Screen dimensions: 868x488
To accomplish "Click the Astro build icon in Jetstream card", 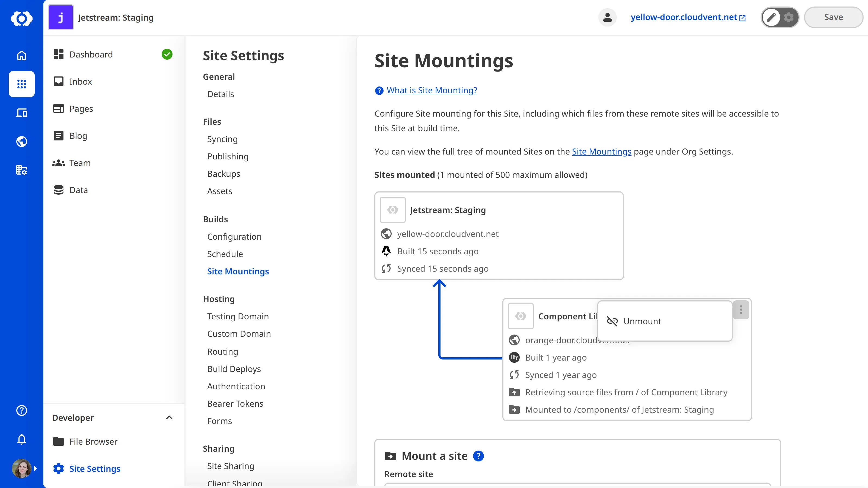I will point(386,251).
